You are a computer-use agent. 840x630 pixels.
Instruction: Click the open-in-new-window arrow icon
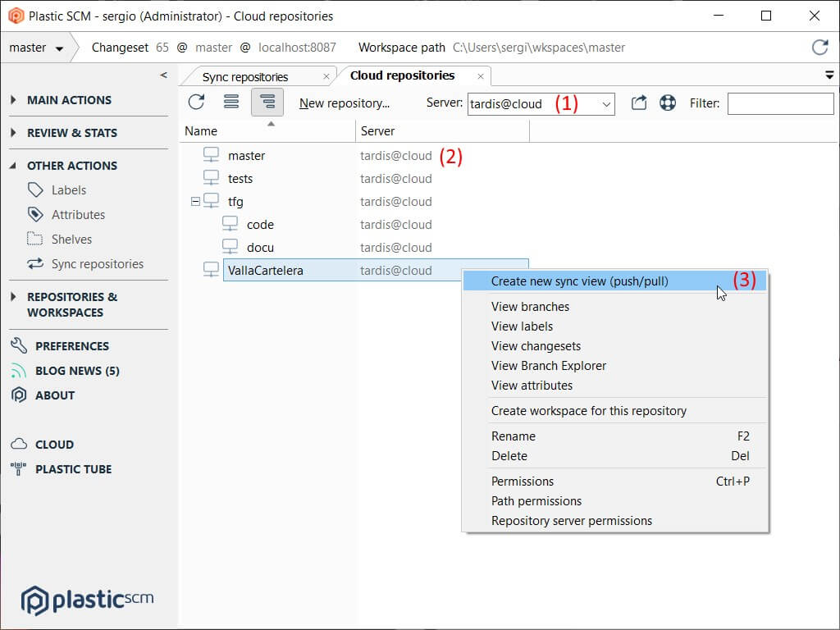pos(638,103)
